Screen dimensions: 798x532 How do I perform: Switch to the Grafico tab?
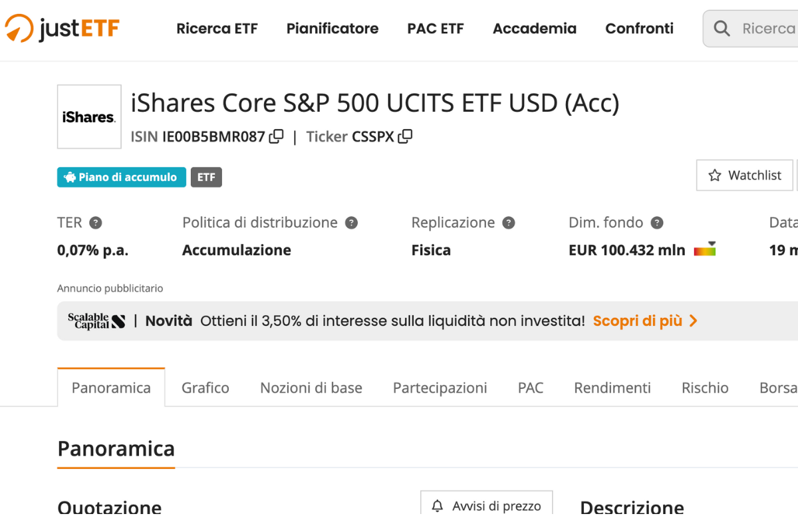tap(205, 388)
